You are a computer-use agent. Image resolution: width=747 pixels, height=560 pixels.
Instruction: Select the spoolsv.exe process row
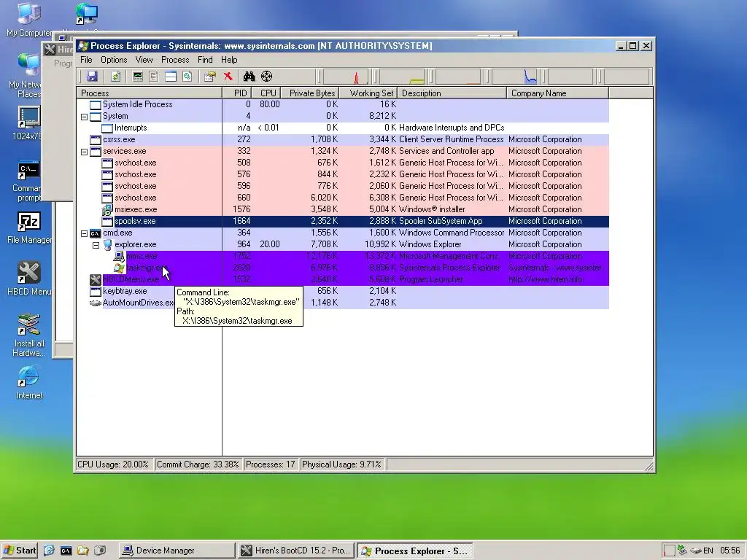[x=343, y=221]
